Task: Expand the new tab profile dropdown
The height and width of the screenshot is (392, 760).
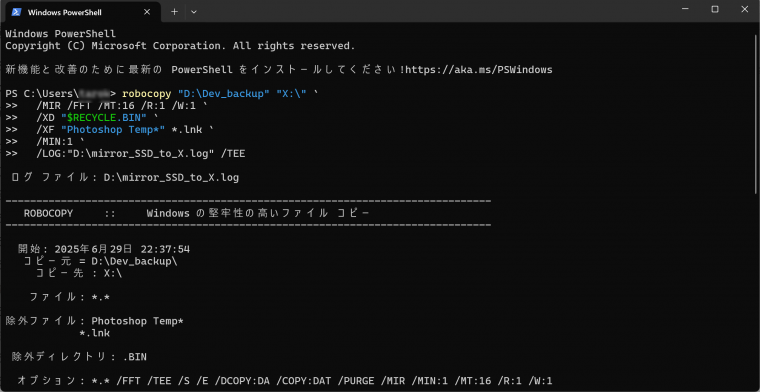Action: [x=194, y=12]
